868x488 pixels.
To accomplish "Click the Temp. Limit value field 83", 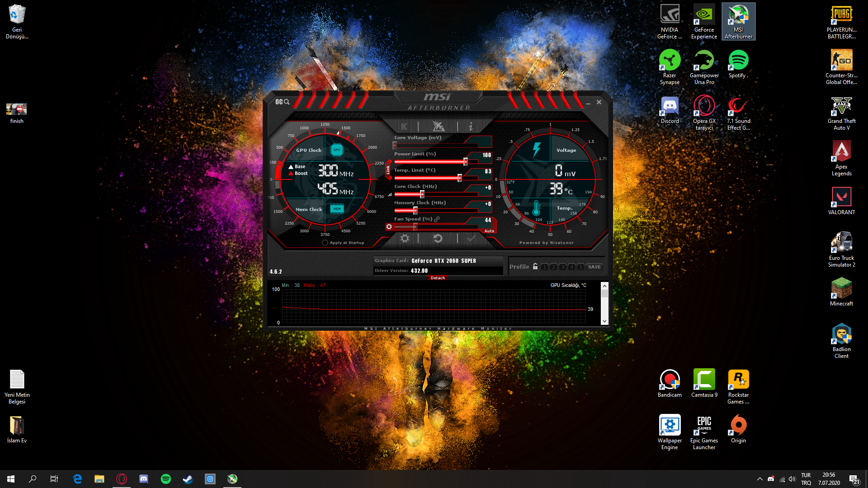I will [x=488, y=171].
